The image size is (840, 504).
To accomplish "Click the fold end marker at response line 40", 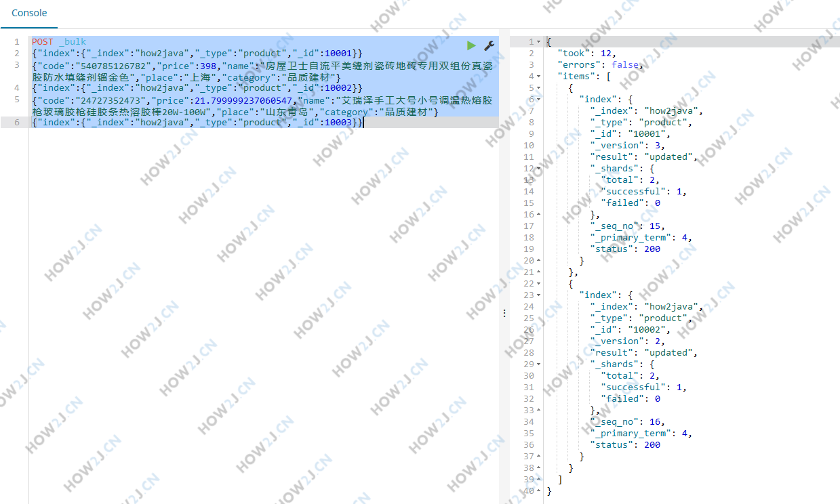I will (539, 491).
